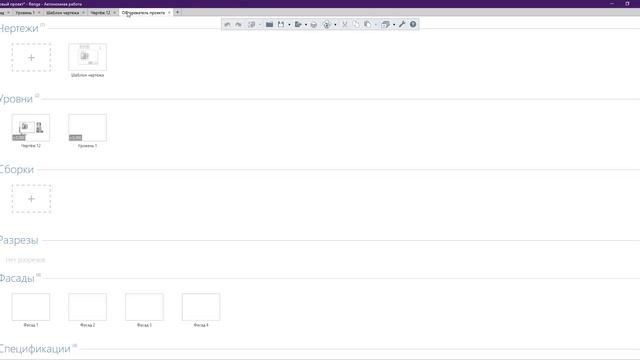Open settings with the wrench icon
Screen dimensions: 640x360
(x=402, y=24)
